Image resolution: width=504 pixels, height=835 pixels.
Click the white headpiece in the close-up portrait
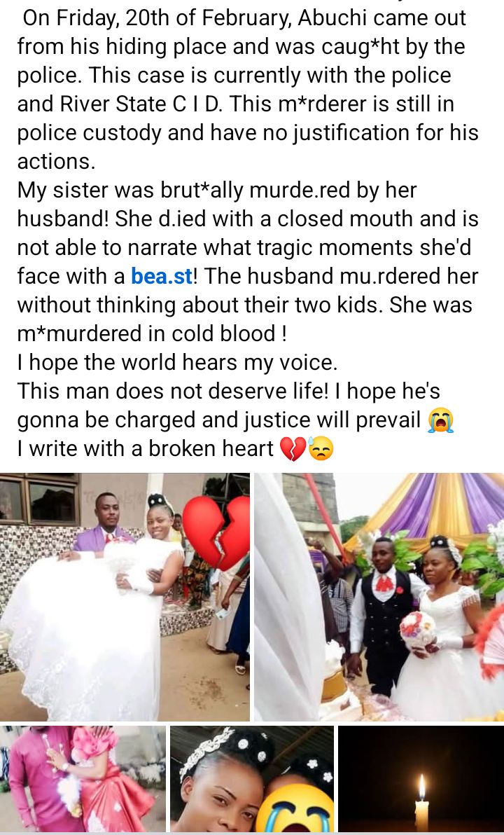(x=206, y=750)
